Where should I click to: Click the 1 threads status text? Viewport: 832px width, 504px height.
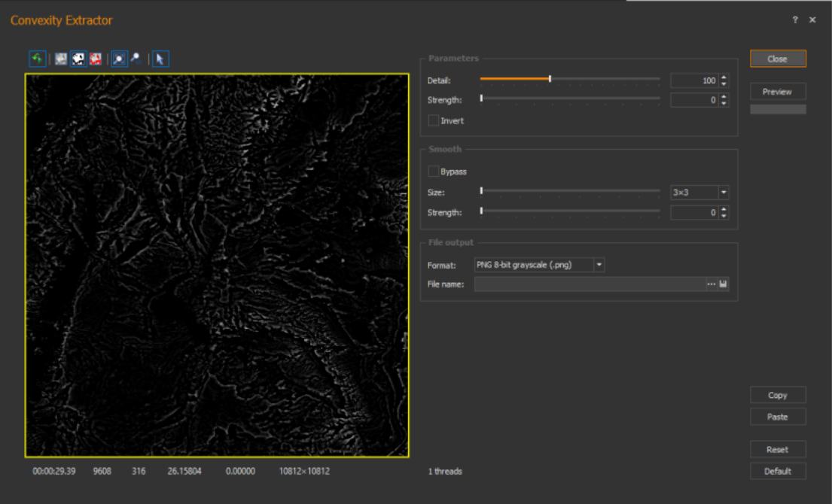[445, 471]
